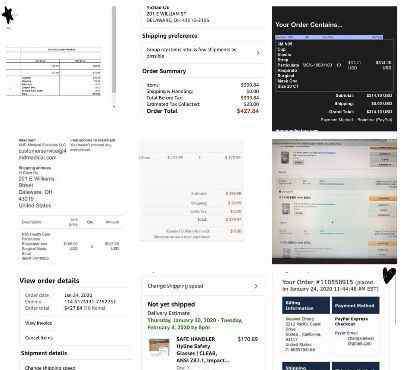Image resolution: width=403 pixels, height=370 pixels.
Task: Click the scrollbar down arrow beside the small table
Action: [114, 107]
